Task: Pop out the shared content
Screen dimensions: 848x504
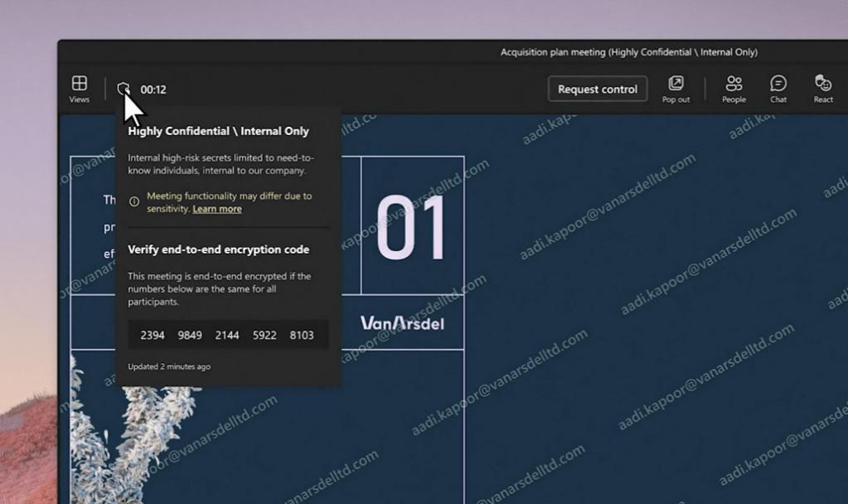Action: [676, 89]
